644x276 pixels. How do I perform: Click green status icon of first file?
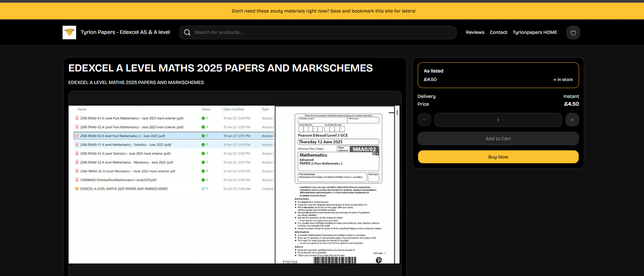[203, 118]
